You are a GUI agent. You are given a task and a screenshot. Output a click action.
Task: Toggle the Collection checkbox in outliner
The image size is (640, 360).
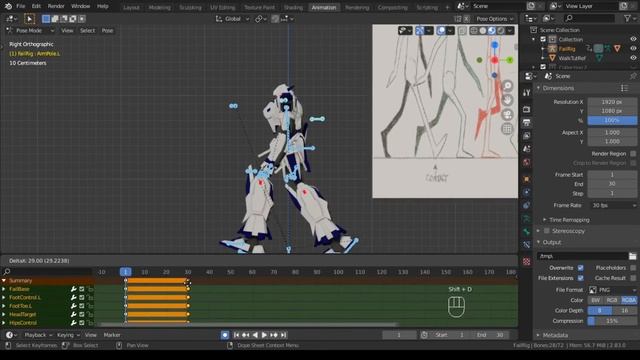click(x=543, y=39)
